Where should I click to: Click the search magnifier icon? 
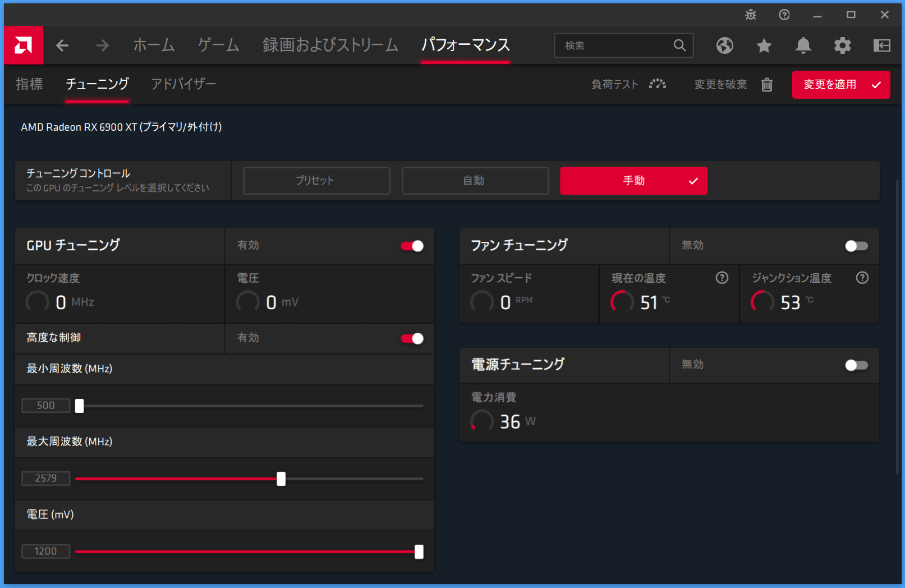click(679, 45)
